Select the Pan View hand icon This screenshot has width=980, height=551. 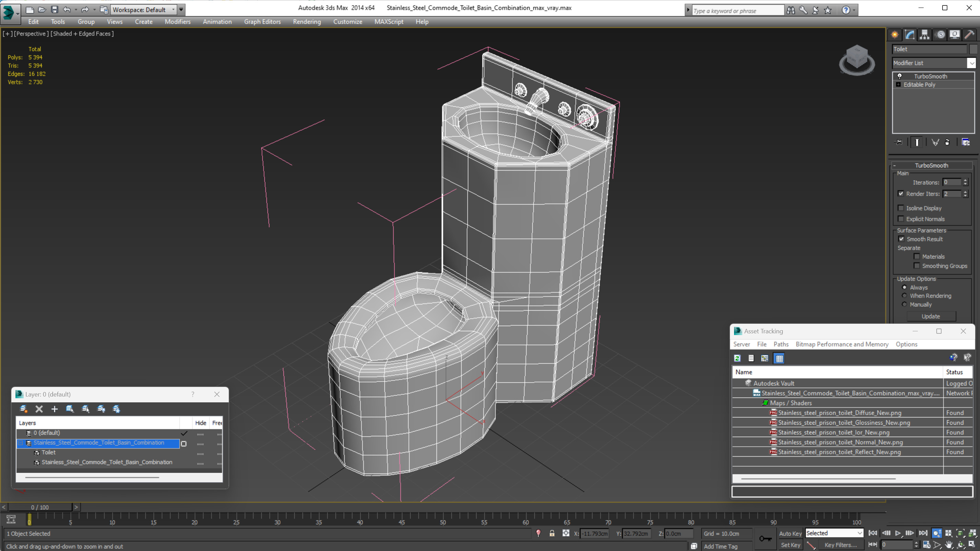[949, 545]
